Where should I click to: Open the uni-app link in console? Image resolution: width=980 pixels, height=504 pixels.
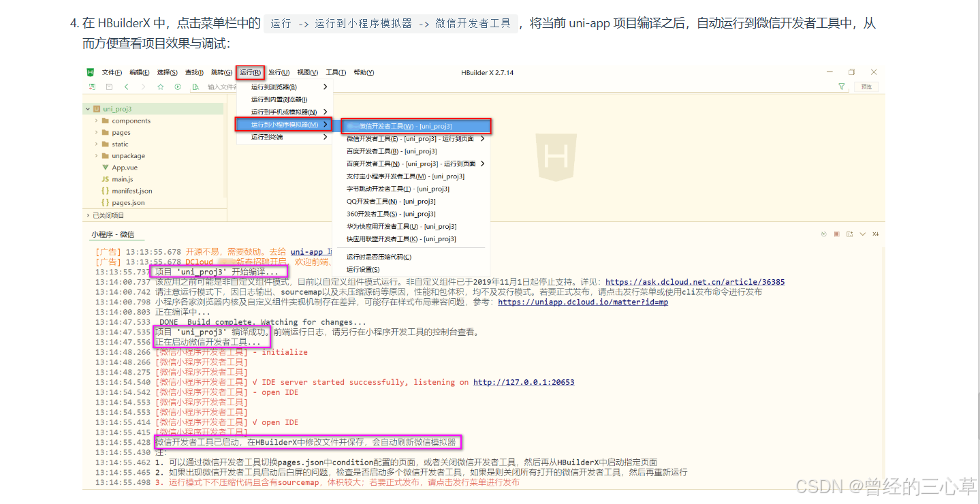click(x=306, y=252)
